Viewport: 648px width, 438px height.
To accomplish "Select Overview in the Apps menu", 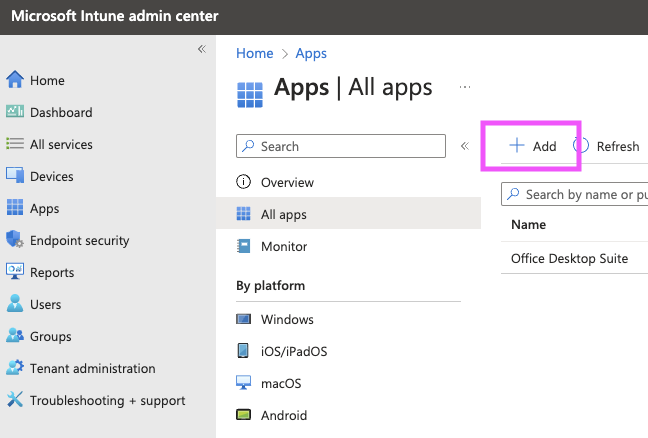I will (x=287, y=182).
